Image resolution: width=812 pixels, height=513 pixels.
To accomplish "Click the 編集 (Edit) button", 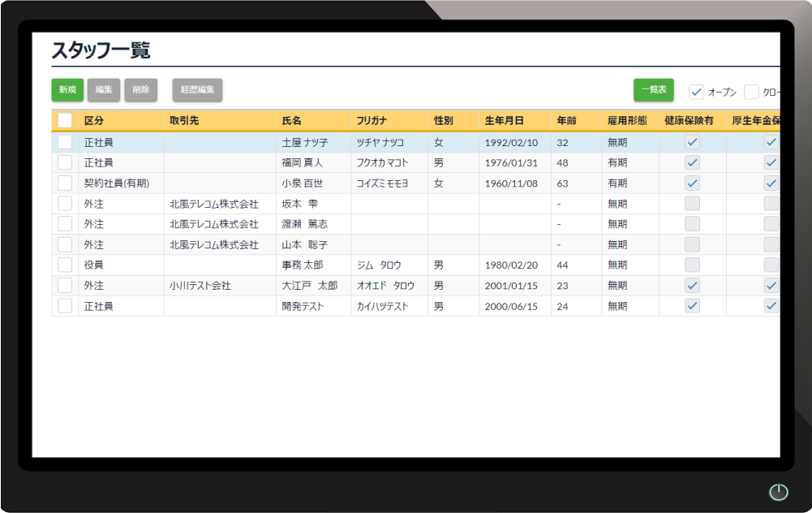I will 103,90.
